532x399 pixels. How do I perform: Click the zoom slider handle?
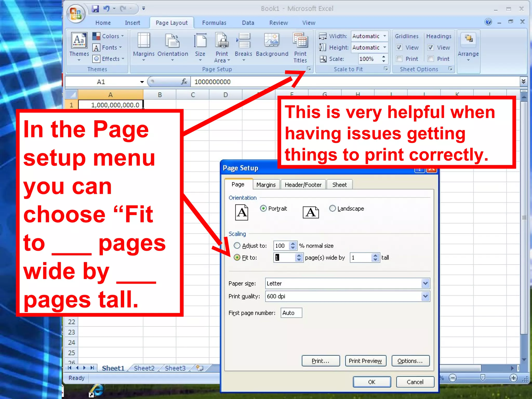click(483, 378)
